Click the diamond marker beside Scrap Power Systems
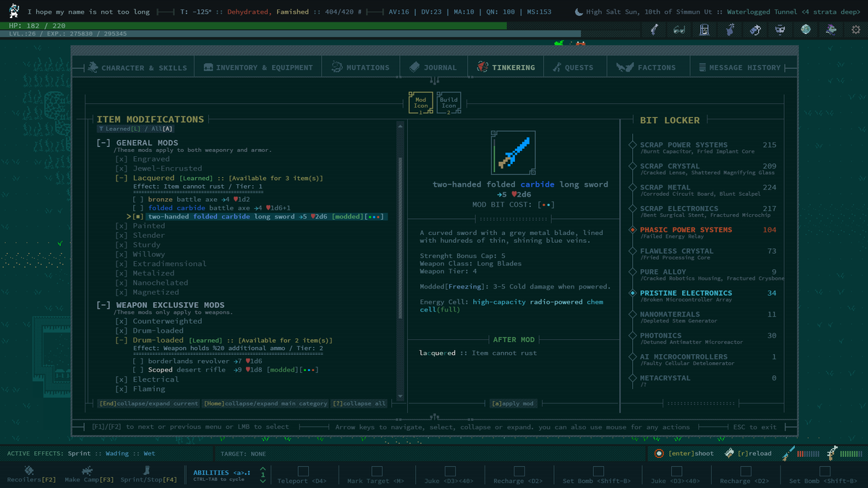Screen dimensions: 868x488 [633, 145]
